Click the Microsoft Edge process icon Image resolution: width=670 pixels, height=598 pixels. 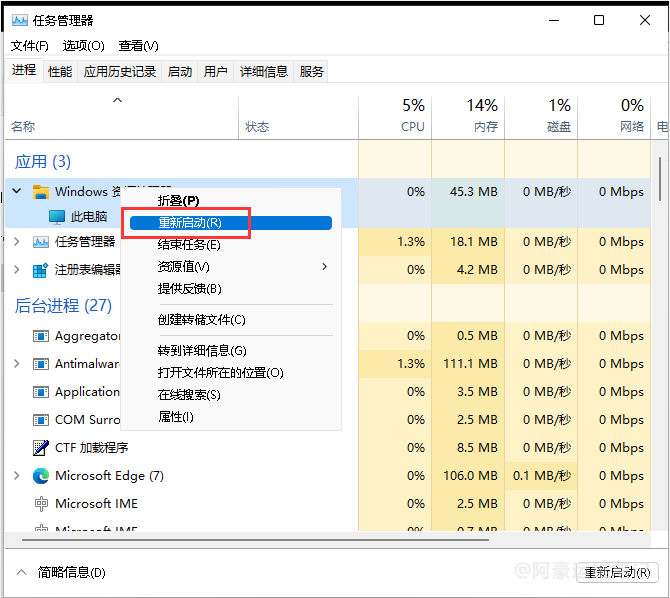41,476
